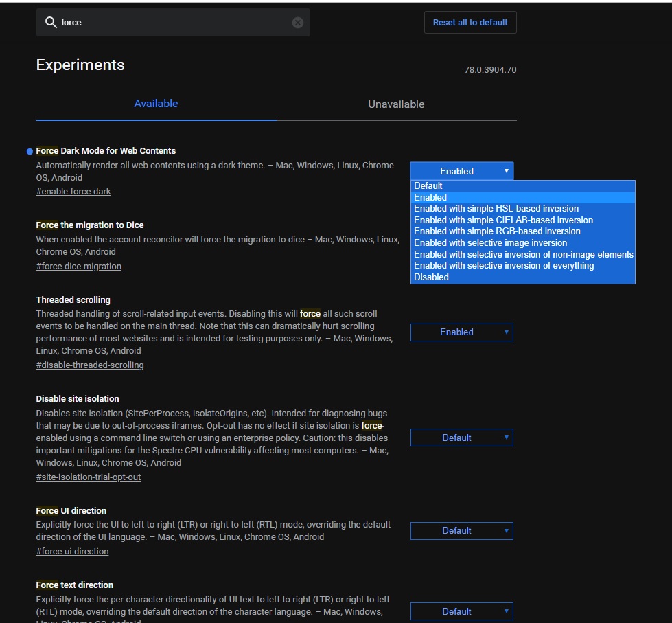Open the Threaded scrolling dropdown
Image resolution: width=672 pixels, height=623 pixels.
click(461, 332)
